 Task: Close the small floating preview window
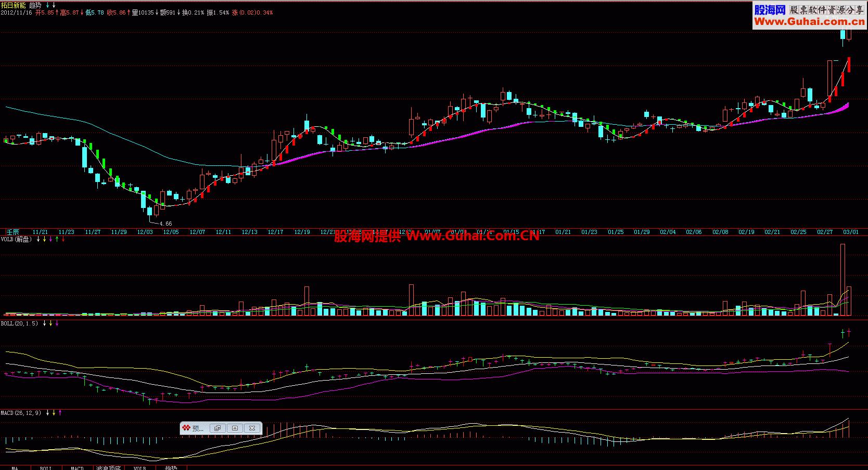point(252,428)
